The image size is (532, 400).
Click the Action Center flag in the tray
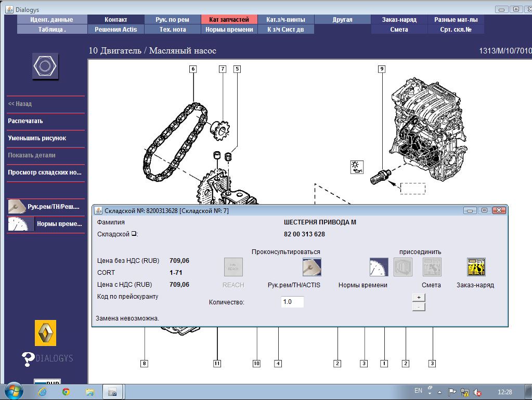tap(452, 392)
